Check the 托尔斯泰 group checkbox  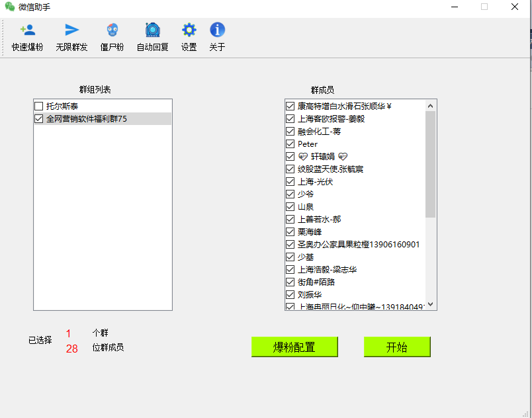click(x=39, y=106)
